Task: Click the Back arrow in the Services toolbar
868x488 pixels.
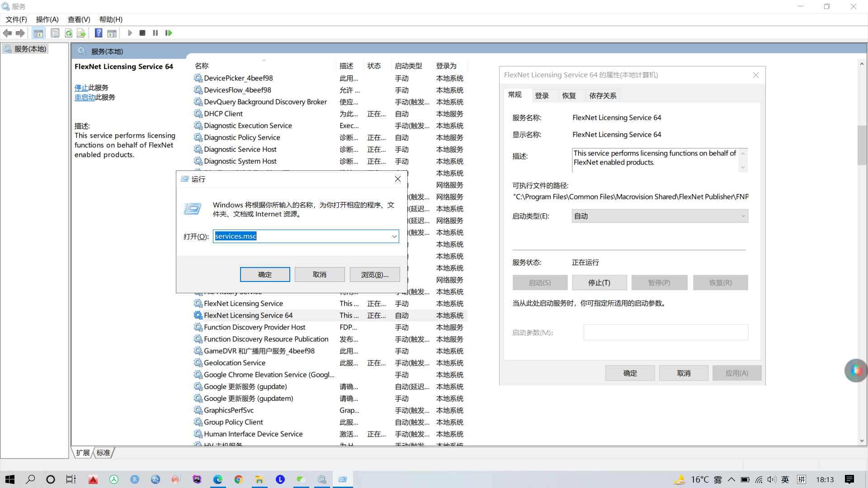Action: tap(7, 33)
